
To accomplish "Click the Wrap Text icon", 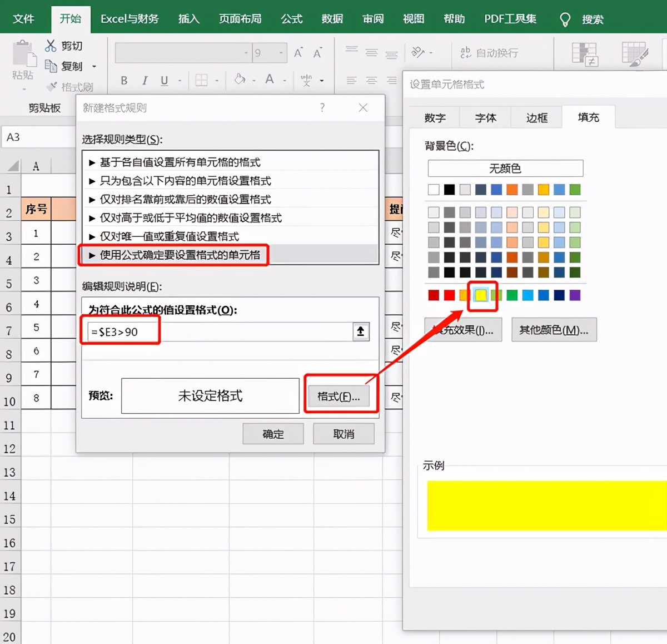I will 465,52.
